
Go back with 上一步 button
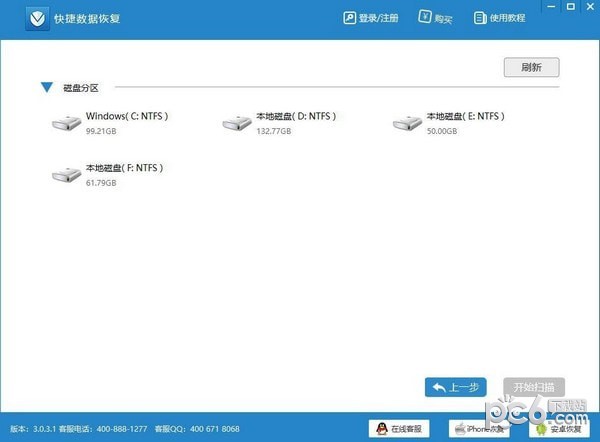(458, 387)
